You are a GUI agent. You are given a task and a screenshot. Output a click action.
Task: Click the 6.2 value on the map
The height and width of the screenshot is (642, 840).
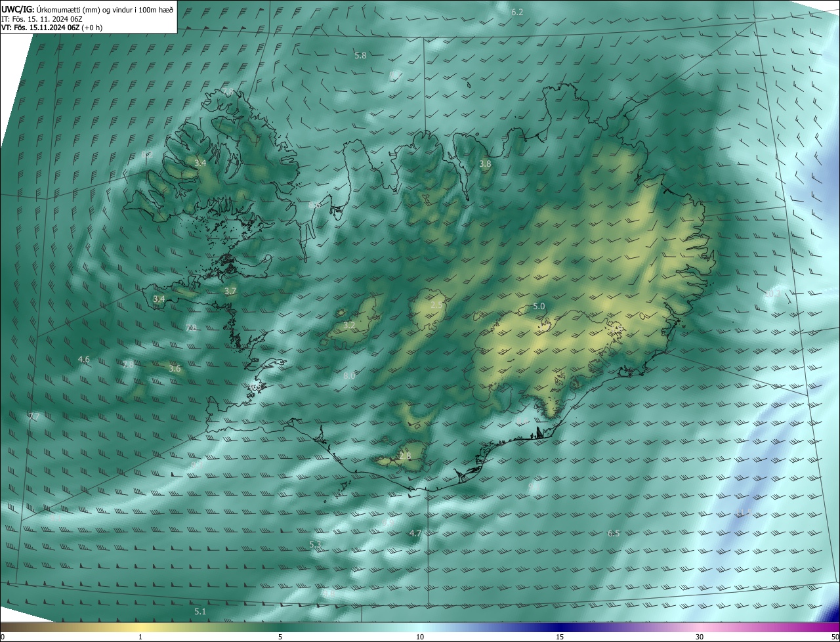coord(517,12)
